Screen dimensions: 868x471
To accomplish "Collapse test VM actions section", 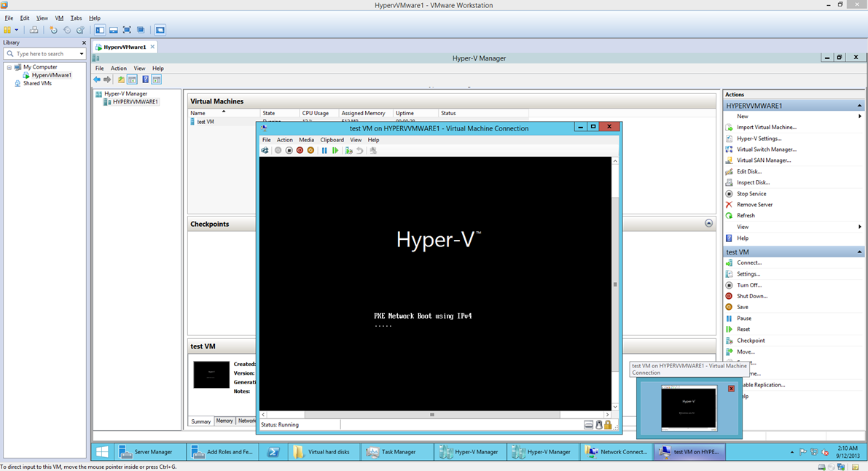I will pyautogui.click(x=859, y=252).
